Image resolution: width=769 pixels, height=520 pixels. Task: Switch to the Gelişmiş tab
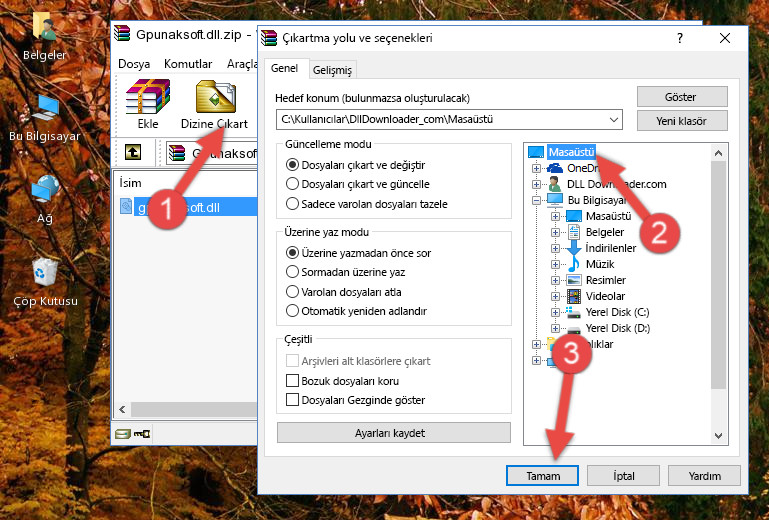pos(332,70)
